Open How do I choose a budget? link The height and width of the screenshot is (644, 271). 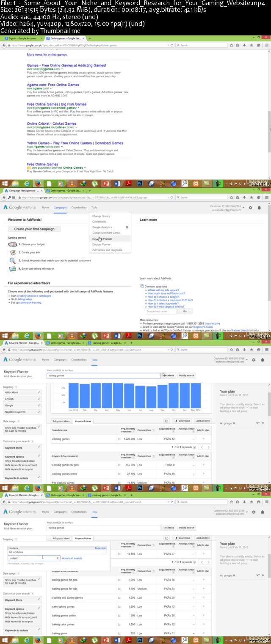coord(163,297)
